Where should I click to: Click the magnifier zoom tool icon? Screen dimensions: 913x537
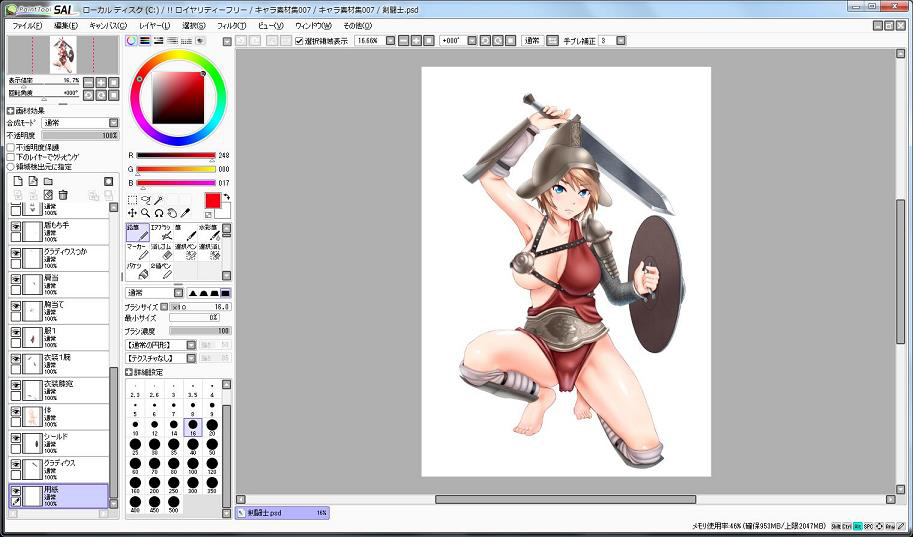tap(145, 213)
